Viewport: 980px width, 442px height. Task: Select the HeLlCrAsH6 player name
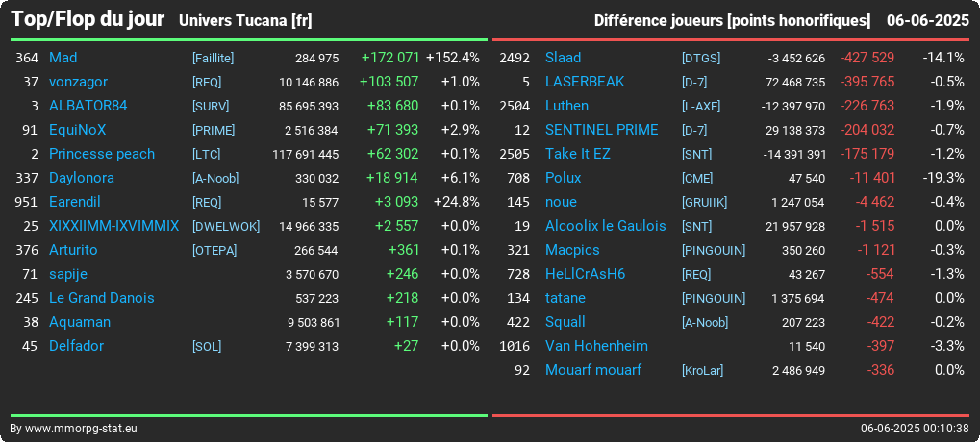[585, 274]
